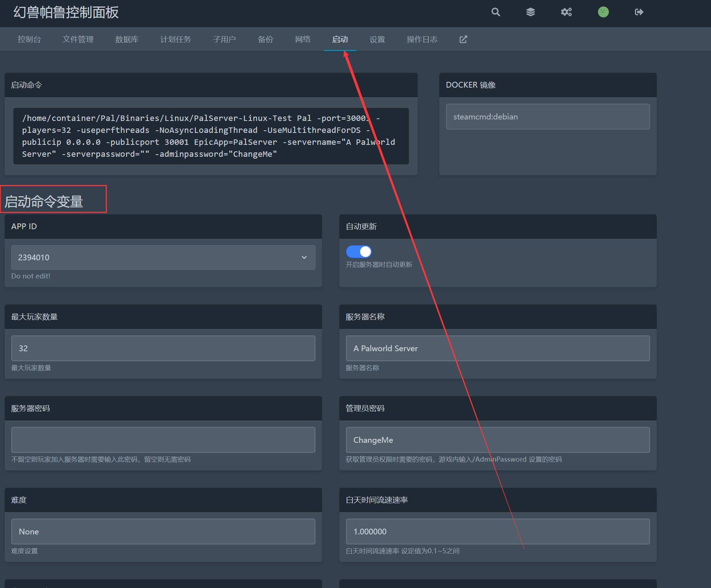
Task: Open the 计划任务 tab
Action: [176, 39]
